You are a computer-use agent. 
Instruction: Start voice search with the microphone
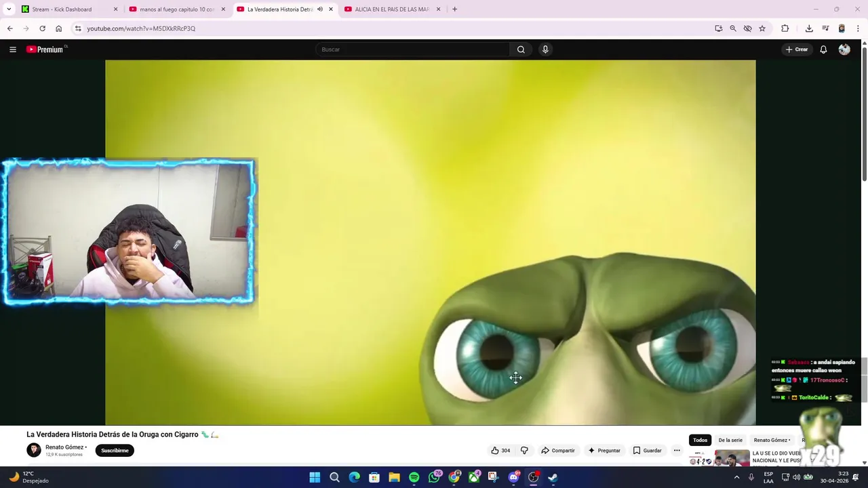pos(545,49)
